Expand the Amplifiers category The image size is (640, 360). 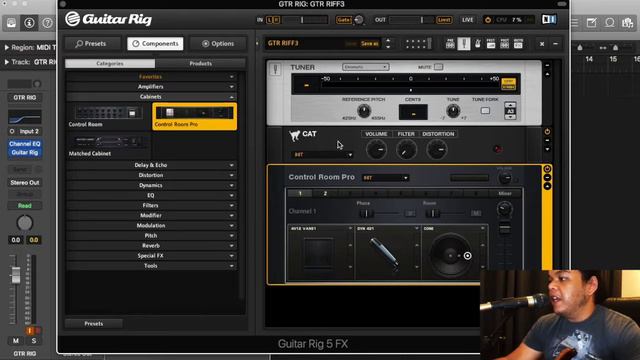(151, 87)
